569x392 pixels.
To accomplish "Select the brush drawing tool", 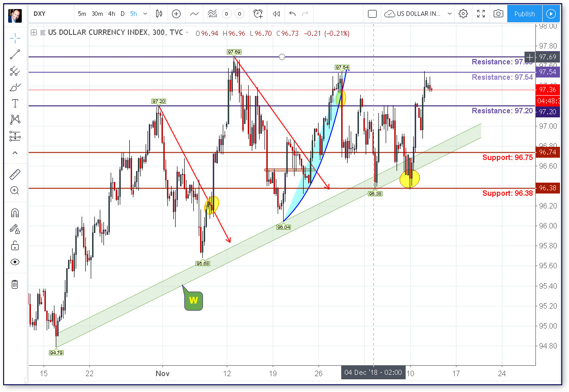I will 15,87.
